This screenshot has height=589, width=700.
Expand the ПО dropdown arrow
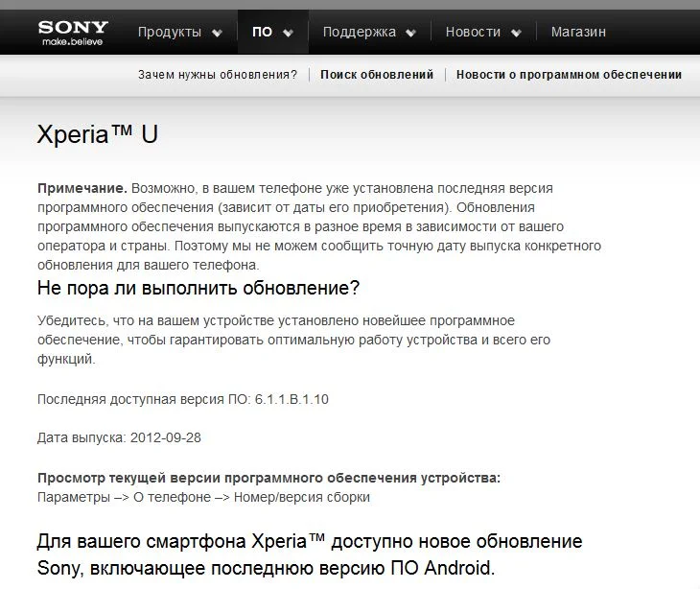click(288, 33)
